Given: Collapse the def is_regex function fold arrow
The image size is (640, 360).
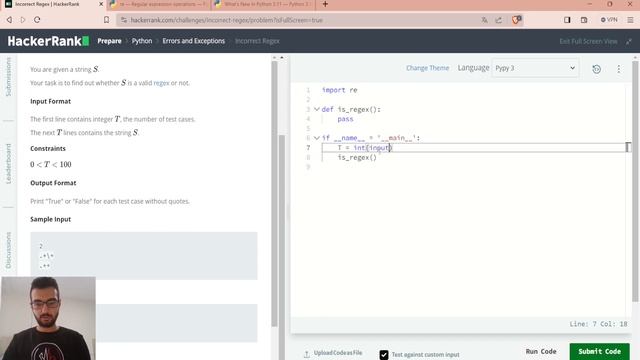Looking at the screenshot, I should (x=317, y=109).
